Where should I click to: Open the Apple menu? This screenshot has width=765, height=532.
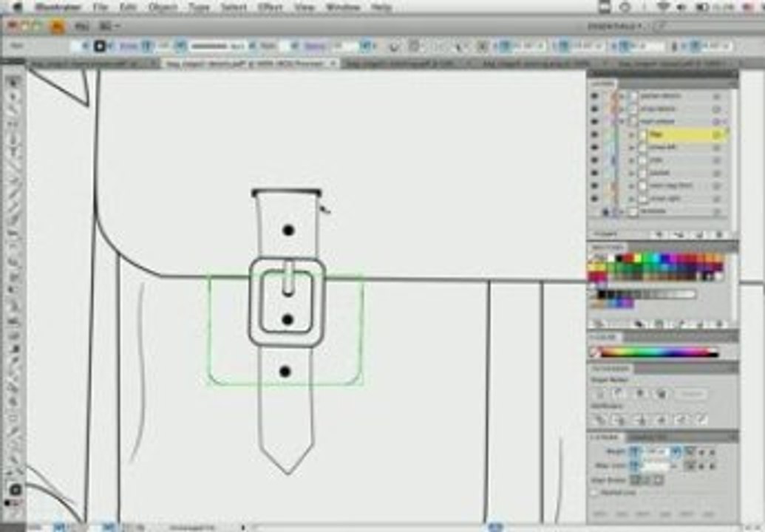pyautogui.click(x=18, y=7)
